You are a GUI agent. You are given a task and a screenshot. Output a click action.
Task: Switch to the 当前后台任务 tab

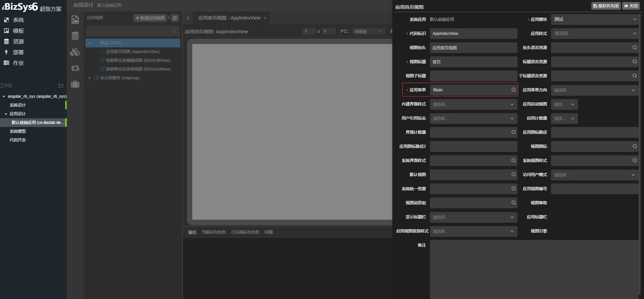[213, 232]
